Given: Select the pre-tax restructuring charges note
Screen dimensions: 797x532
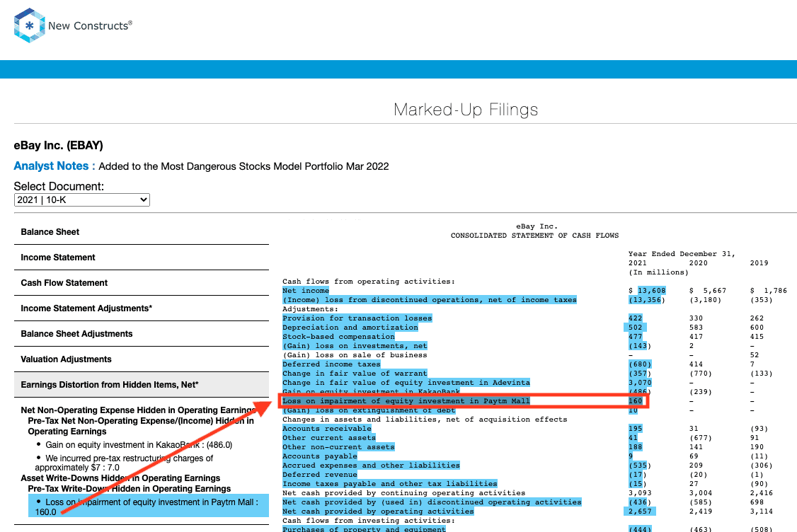Looking at the screenshot, I should (124, 463).
